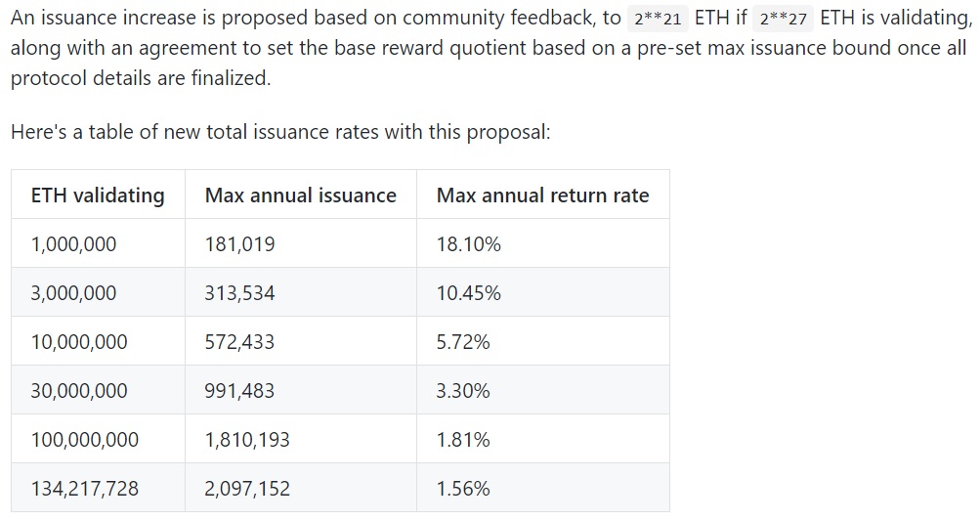Select the 100,000,000 ETH validating cell
Viewport: 980px width, 521px height.
click(x=85, y=440)
